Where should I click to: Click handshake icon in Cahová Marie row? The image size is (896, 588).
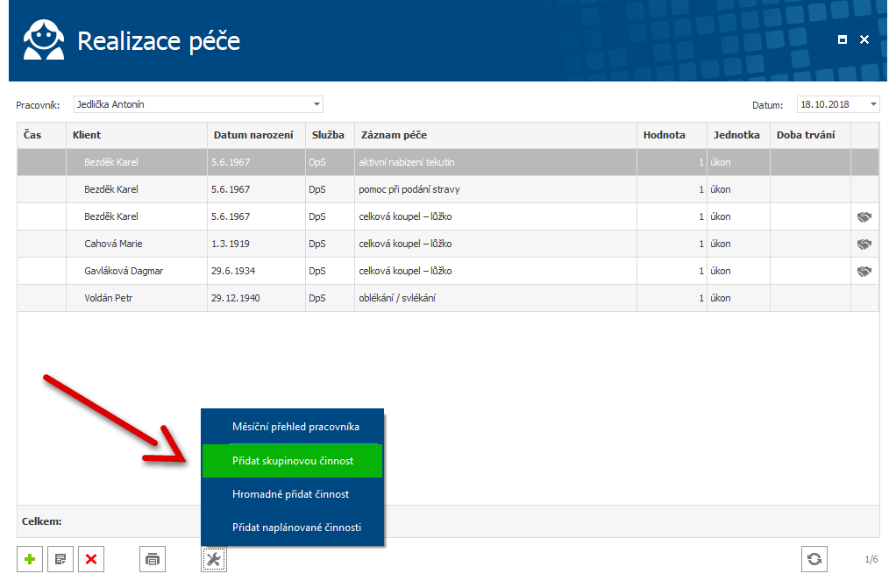(x=864, y=244)
